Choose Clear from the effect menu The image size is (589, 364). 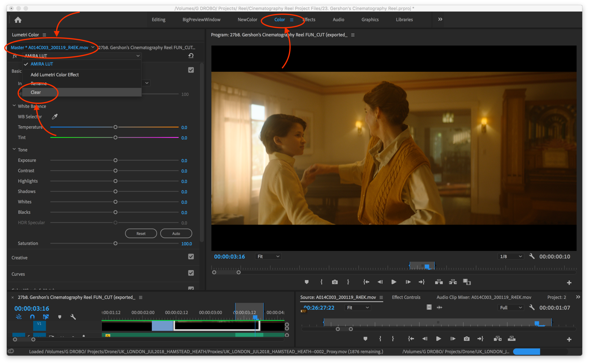pos(82,92)
